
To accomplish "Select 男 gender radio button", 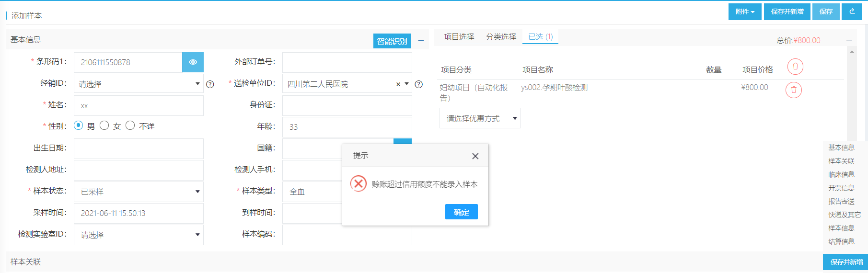I will [x=79, y=125].
